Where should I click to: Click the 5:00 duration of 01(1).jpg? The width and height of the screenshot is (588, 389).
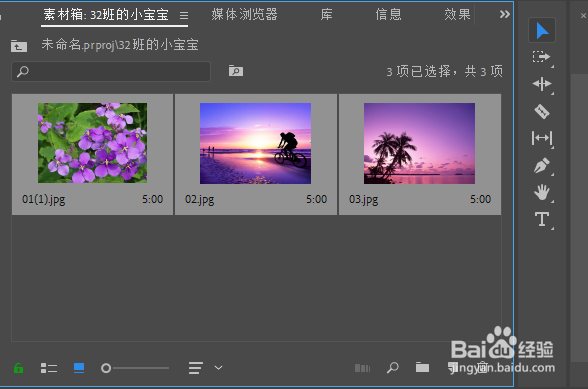pos(152,199)
